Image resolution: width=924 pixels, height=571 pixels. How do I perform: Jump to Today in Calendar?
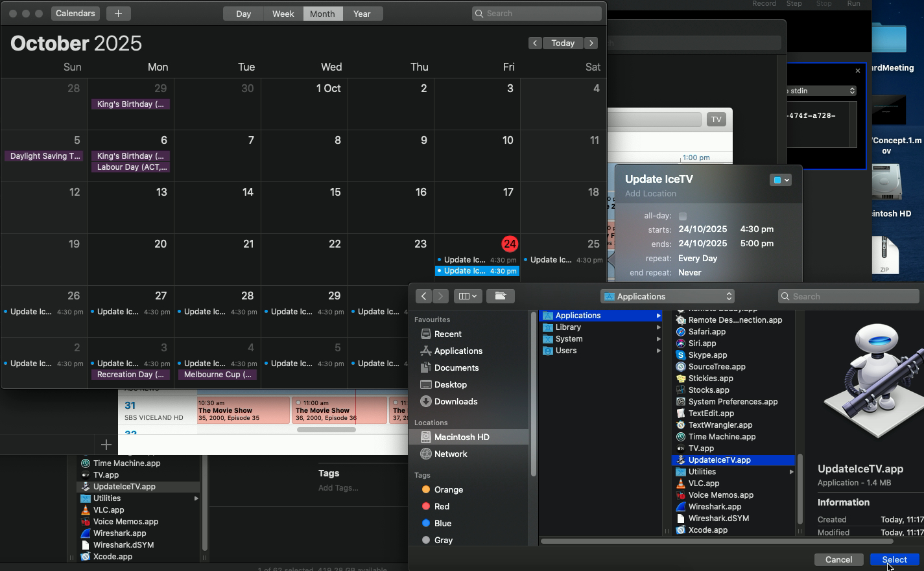click(563, 43)
